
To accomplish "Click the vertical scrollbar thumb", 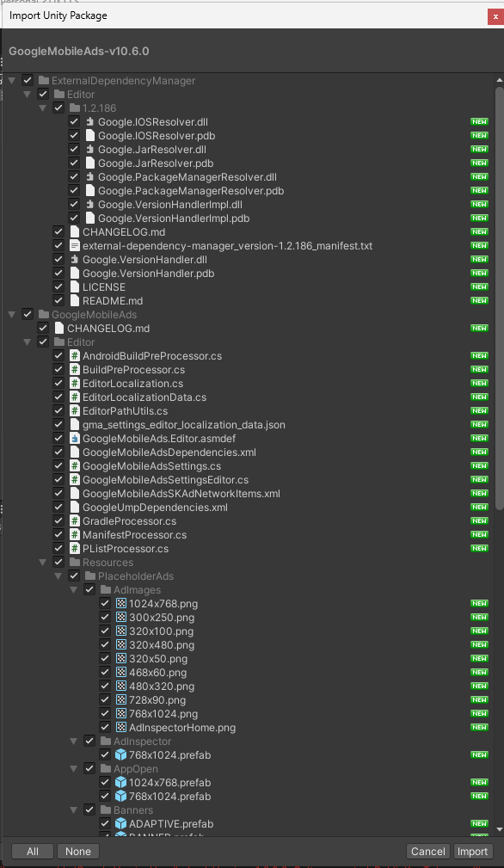I will pyautogui.click(x=500, y=299).
